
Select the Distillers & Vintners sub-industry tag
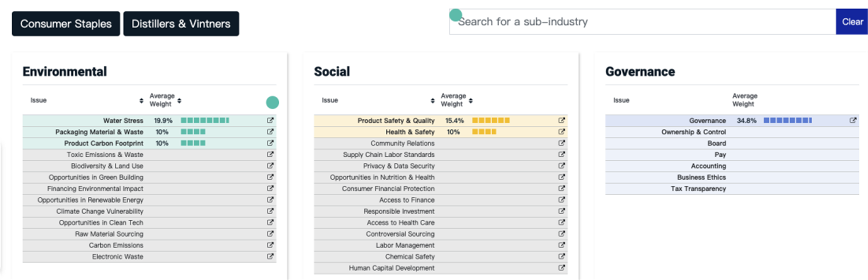[x=181, y=24]
